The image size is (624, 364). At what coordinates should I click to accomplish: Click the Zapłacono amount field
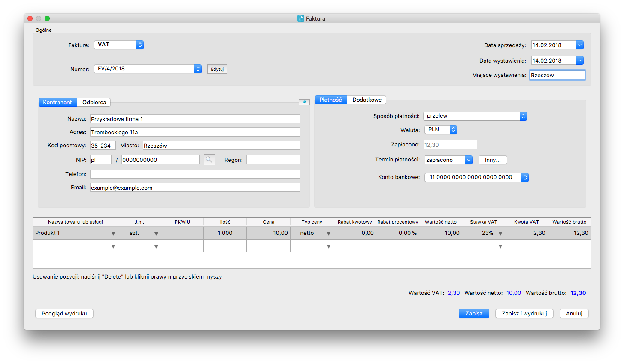(x=450, y=145)
